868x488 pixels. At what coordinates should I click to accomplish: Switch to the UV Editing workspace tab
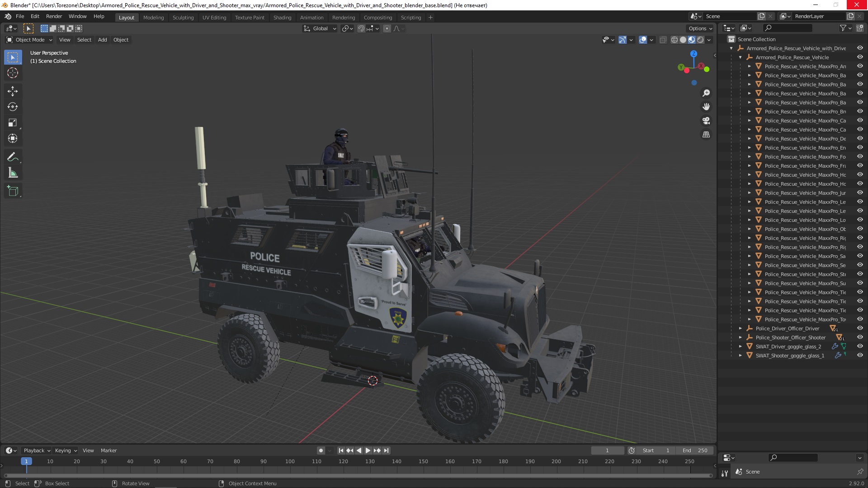click(214, 18)
